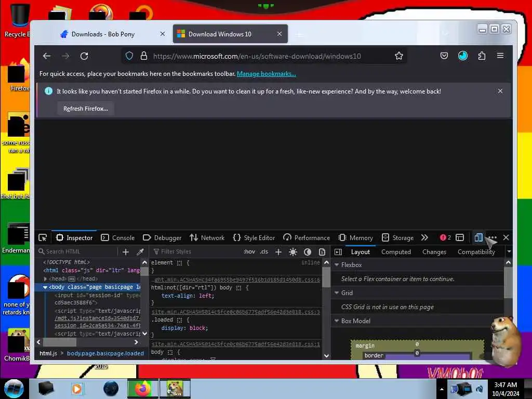
Task: Select body.page.basicpage.loaded breadcrumb
Action: point(105,353)
